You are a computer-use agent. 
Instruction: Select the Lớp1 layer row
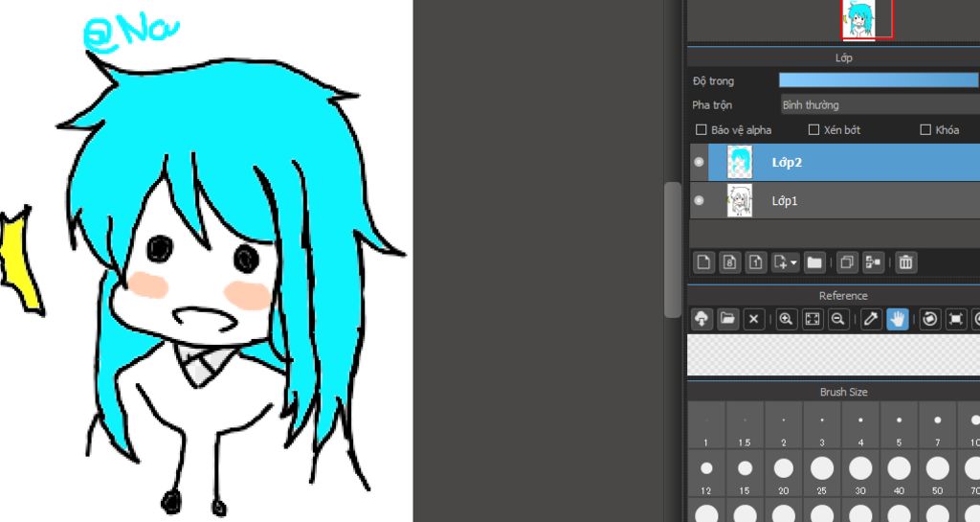coord(835,201)
